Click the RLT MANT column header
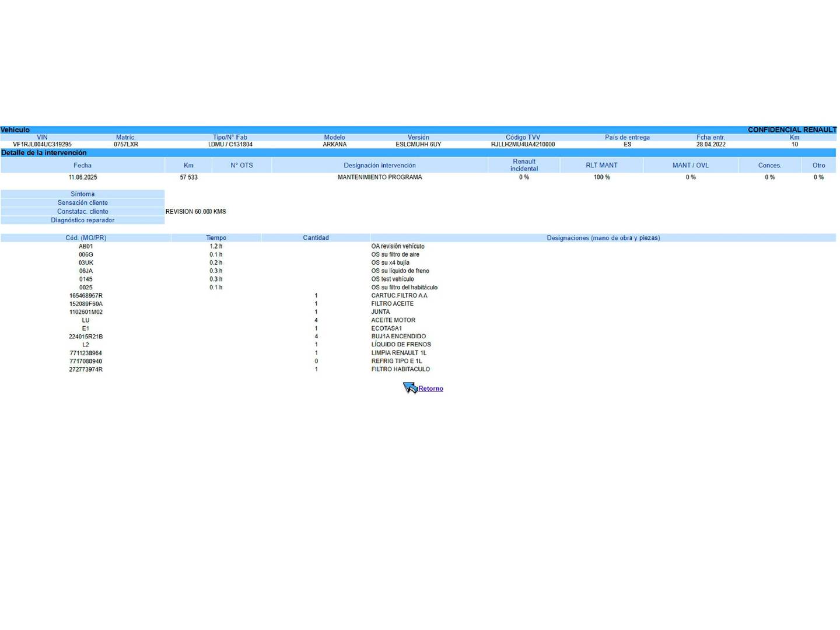Screen dimensions: 840x630 click(x=602, y=166)
